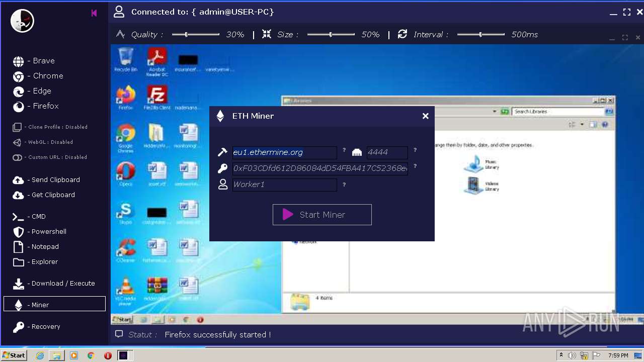This screenshot has height=362, width=644.
Task: Click the Acrobat Reader DC remote desktop icon
Action: coord(157,62)
